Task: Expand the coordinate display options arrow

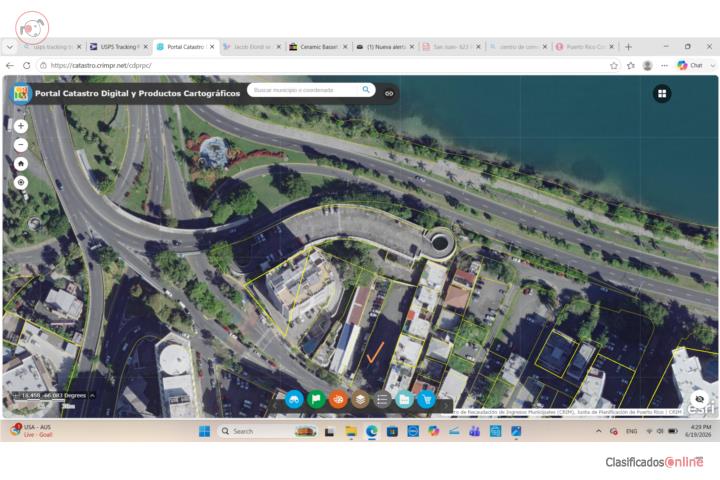Action: pos(92,395)
